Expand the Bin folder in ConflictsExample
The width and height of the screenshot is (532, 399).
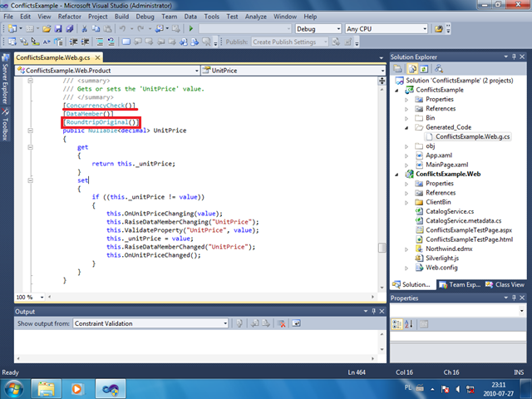[x=406, y=118]
